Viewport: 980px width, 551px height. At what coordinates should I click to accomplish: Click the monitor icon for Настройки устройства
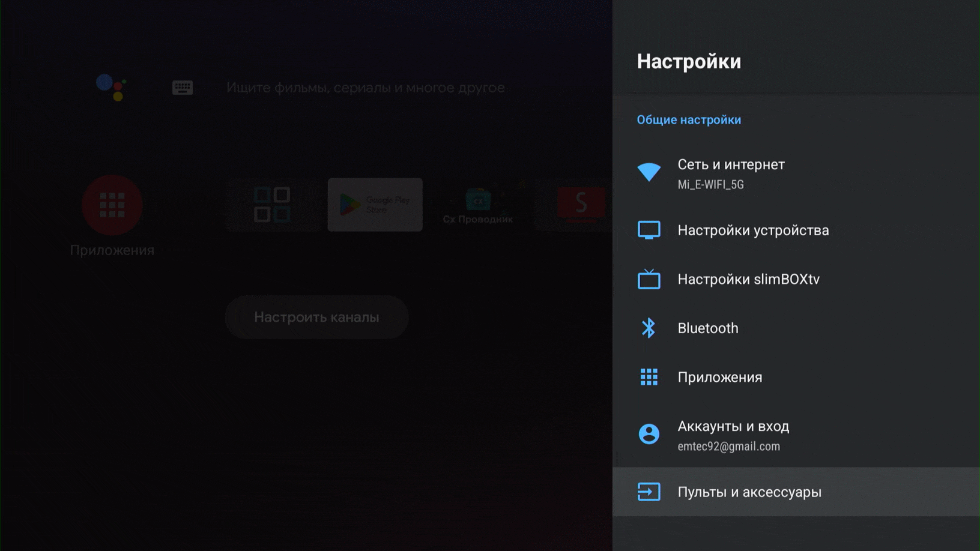[649, 230]
